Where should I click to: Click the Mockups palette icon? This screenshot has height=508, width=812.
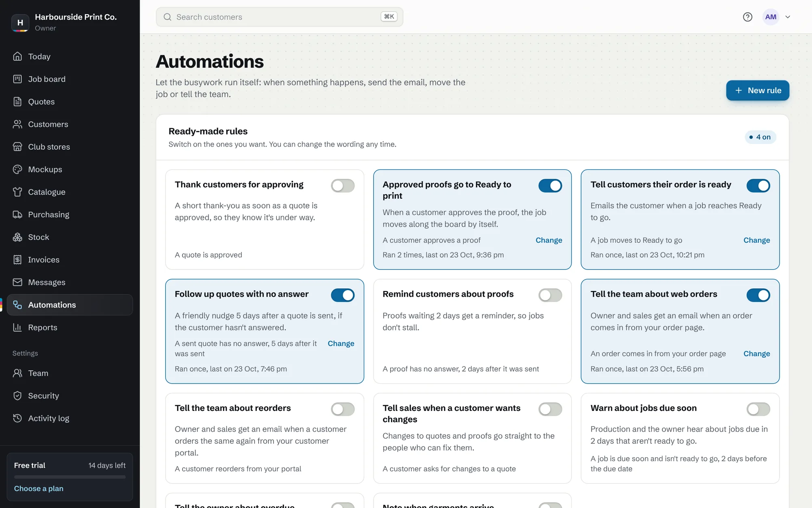pyautogui.click(x=17, y=169)
